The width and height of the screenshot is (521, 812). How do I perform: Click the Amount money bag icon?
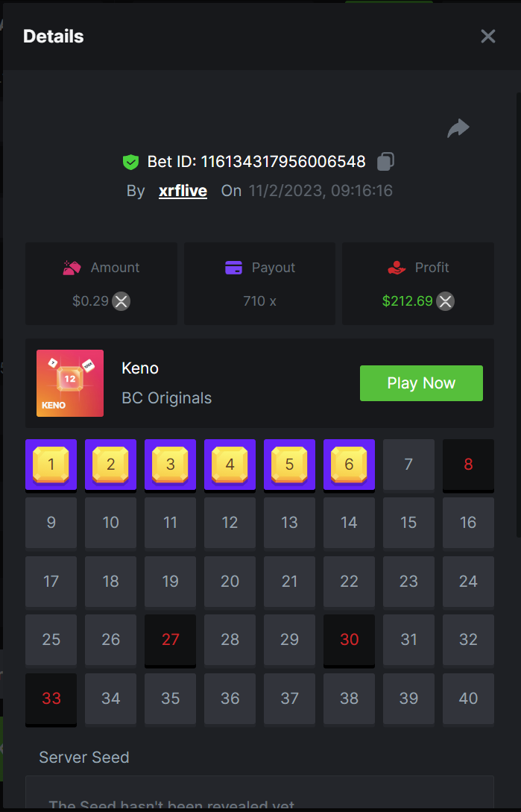[72, 268]
